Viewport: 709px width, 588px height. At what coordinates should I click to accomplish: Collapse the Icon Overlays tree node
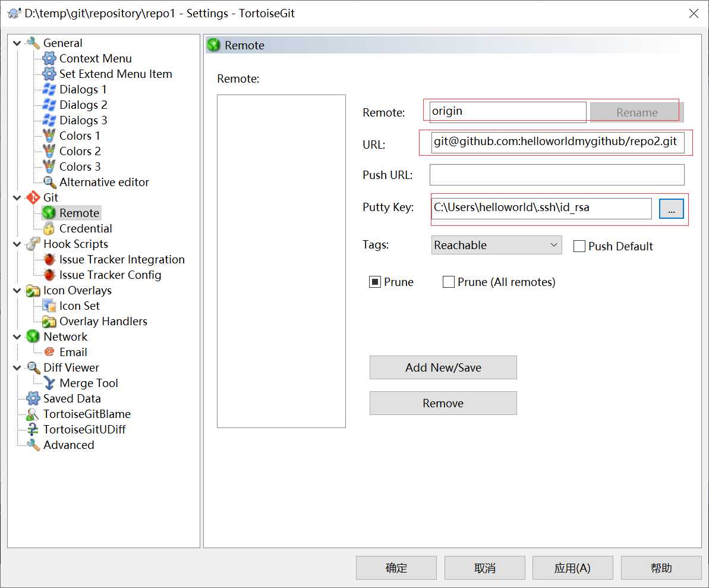[x=17, y=291]
